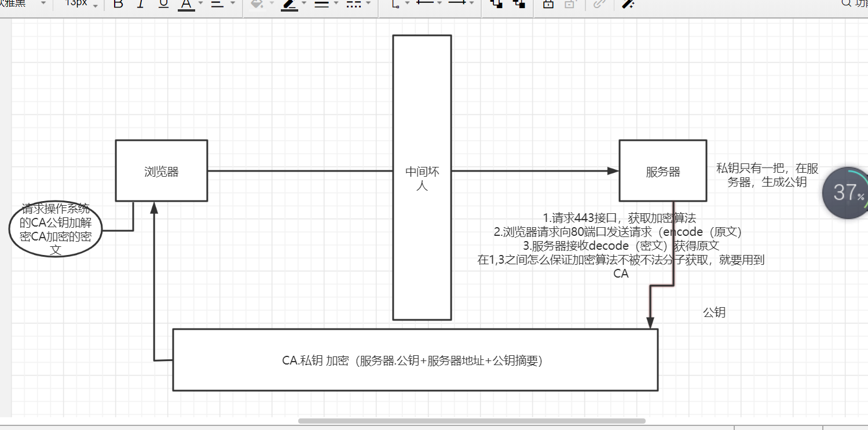Expand the line style dropdown arrow
Viewport: 868px width, 430px height.
pyautogui.click(x=368, y=3)
